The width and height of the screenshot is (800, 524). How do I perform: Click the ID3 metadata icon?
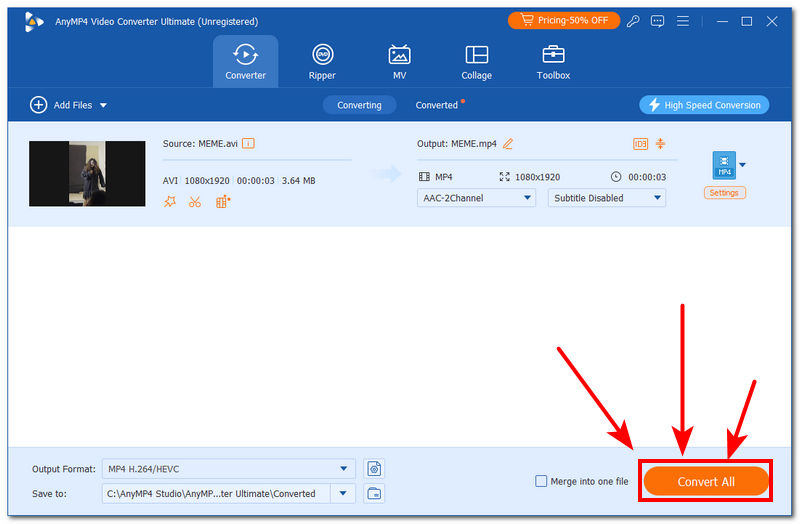tap(640, 144)
